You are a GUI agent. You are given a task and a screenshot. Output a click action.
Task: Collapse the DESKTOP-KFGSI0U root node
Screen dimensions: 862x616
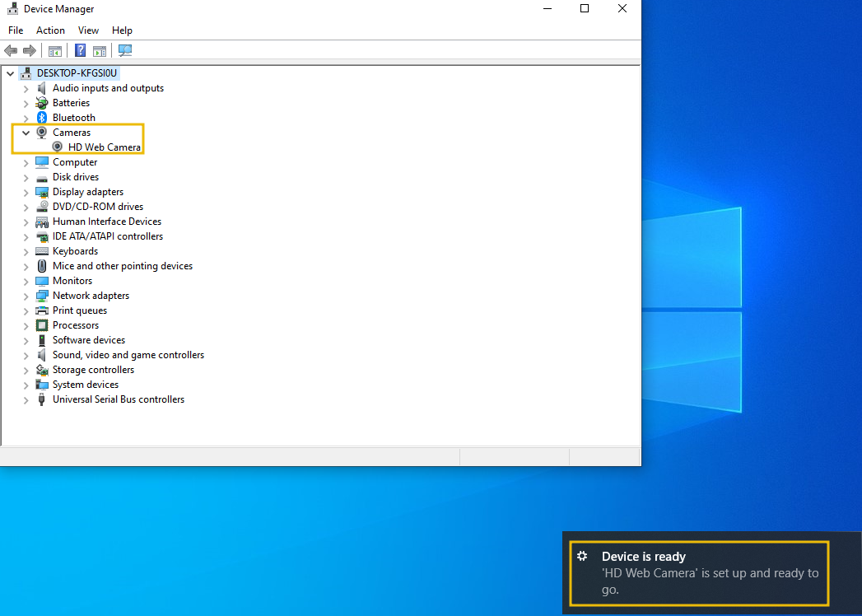point(11,73)
